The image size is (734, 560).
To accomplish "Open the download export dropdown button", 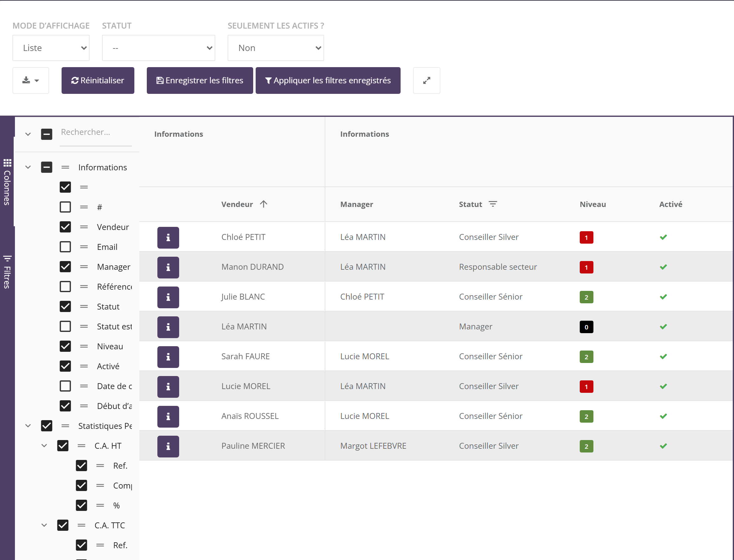I will click(31, 80).
